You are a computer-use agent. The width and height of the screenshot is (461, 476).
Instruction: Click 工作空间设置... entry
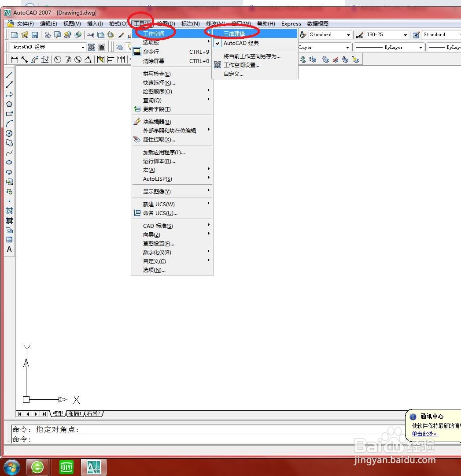point(255,65)
